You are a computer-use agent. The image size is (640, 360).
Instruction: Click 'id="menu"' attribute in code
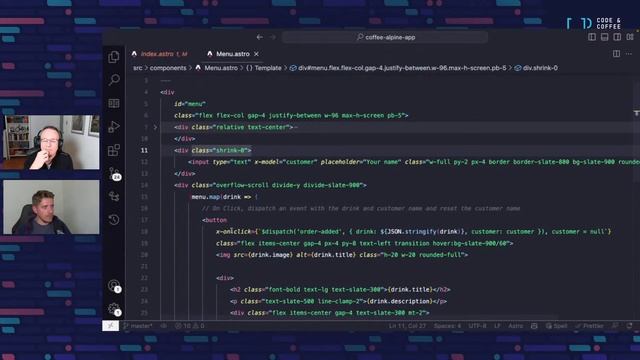point(190,104)
